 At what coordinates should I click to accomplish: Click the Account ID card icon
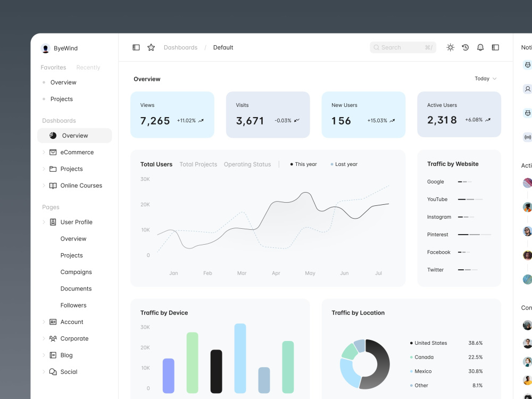[x=53, y=322]
